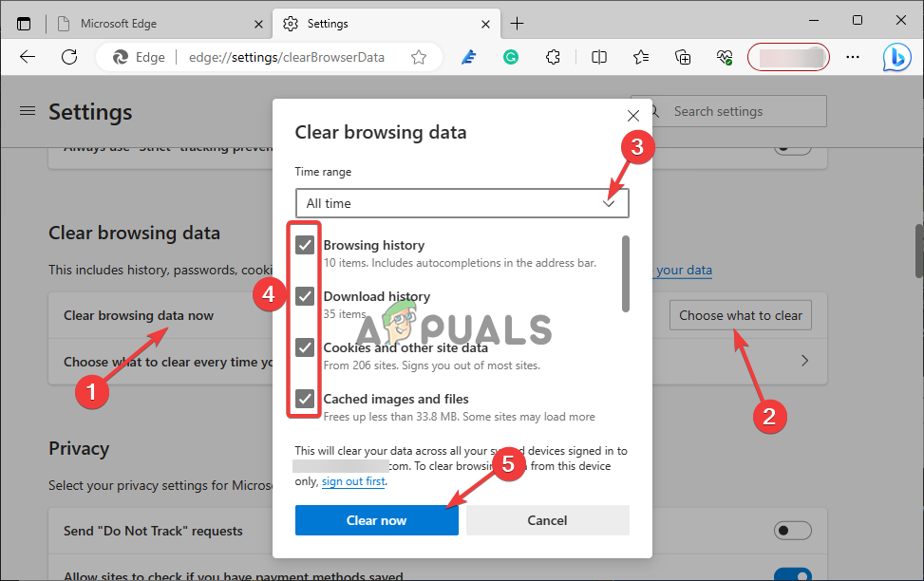Open Bing Copilot sidebar
Image resolution: width=924 pixels, height=581 pixels.
point(896,57)
